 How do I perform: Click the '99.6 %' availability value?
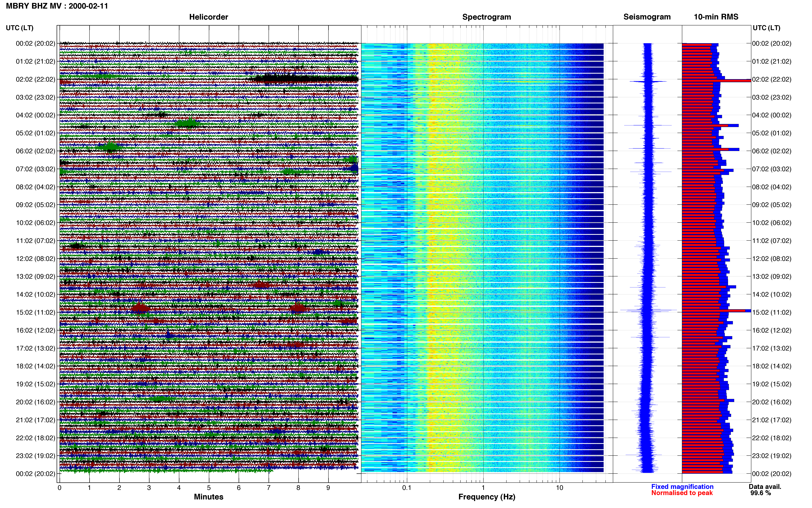pyautogui.click(x=761, y=493)
